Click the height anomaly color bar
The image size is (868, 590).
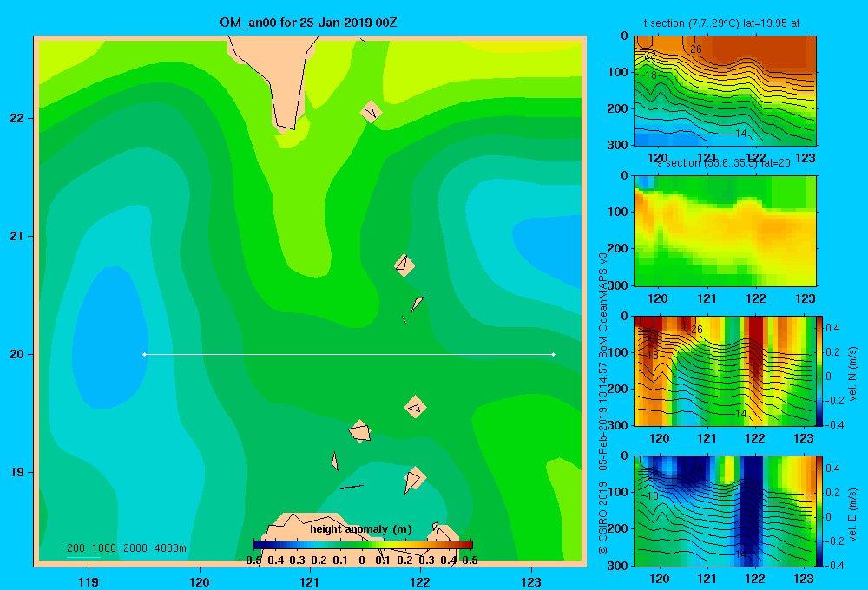(x=363, y=545)
